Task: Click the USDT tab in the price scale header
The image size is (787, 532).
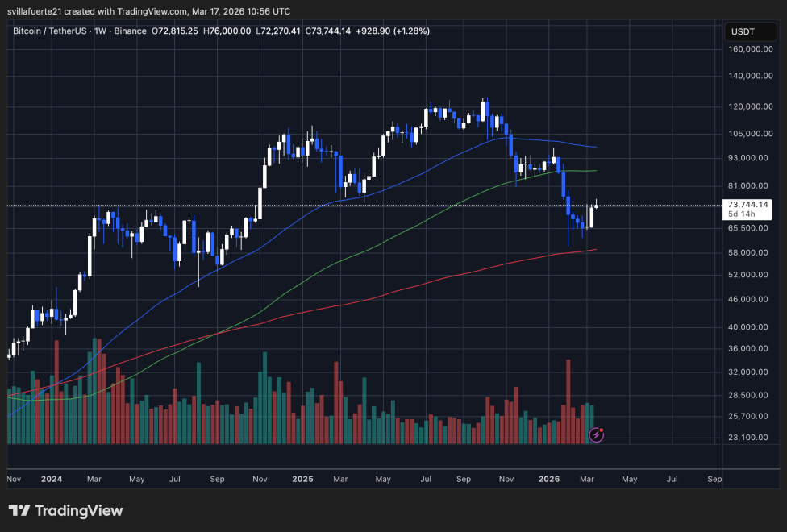Action: tap(750, 31)
